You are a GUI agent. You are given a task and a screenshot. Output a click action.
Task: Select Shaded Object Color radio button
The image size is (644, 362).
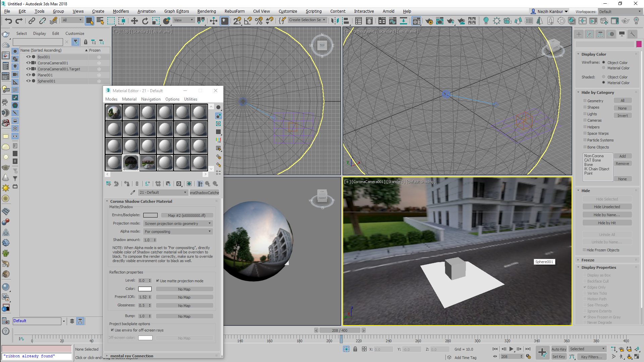point(603,77)
